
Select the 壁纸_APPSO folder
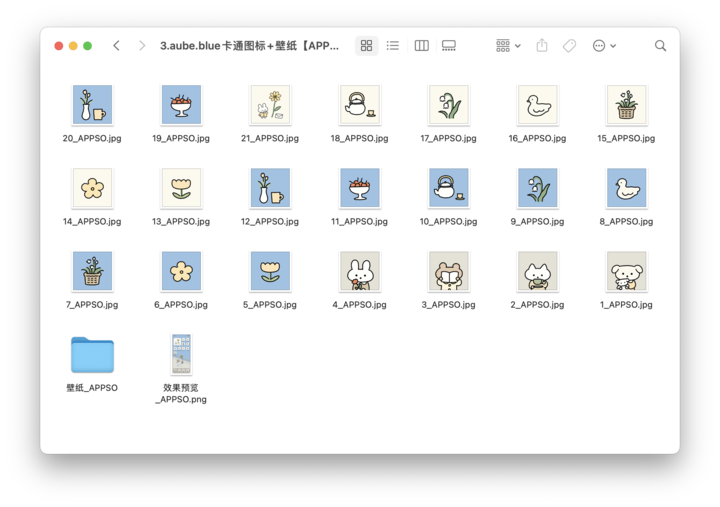coord(92,355)
